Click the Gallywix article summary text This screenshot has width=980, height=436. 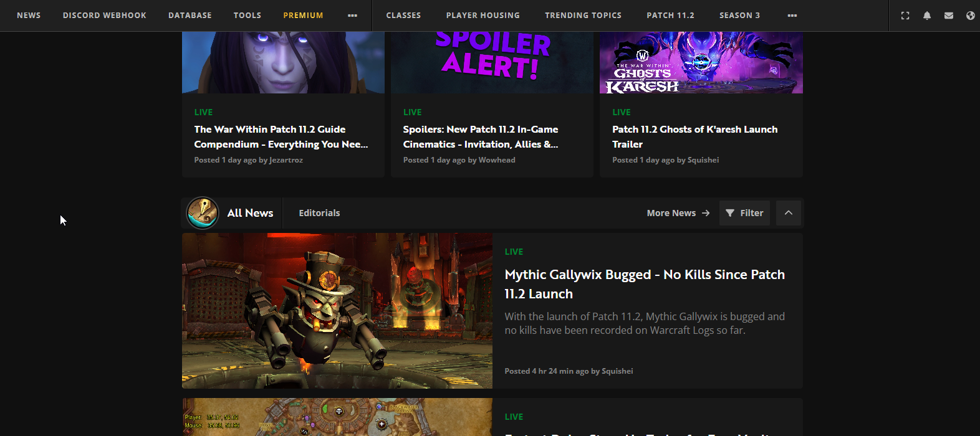645,323
